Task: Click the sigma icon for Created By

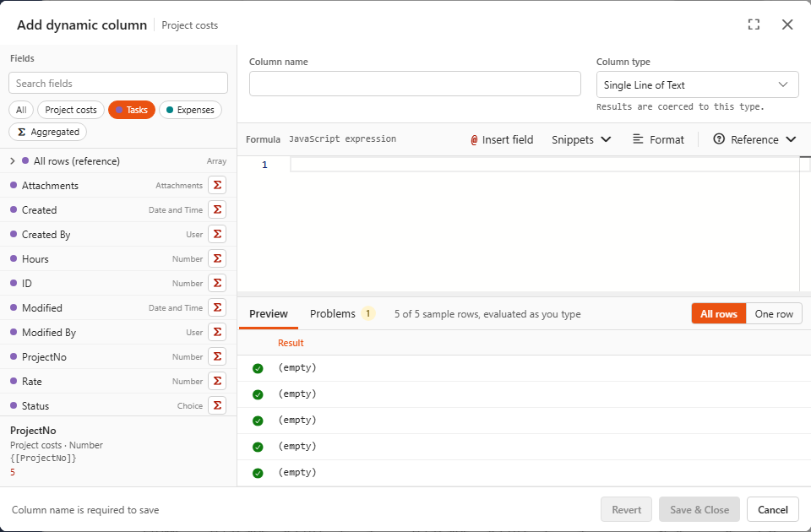Action: pos(217,234)
